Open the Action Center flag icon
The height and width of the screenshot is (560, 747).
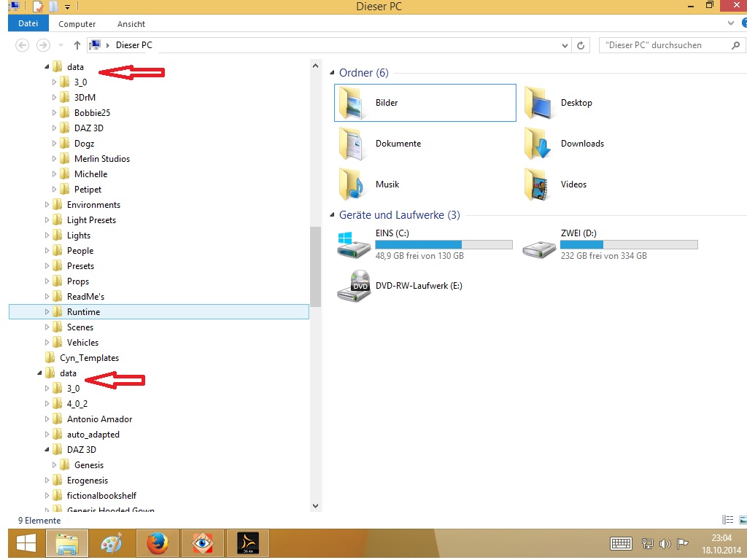click(683, 543)
